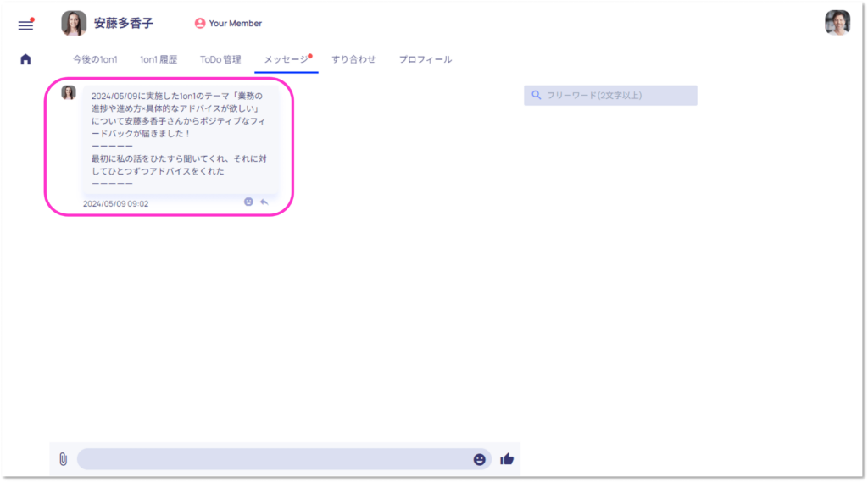Go to the home icon
868x482 pixels.
[25, 59]
